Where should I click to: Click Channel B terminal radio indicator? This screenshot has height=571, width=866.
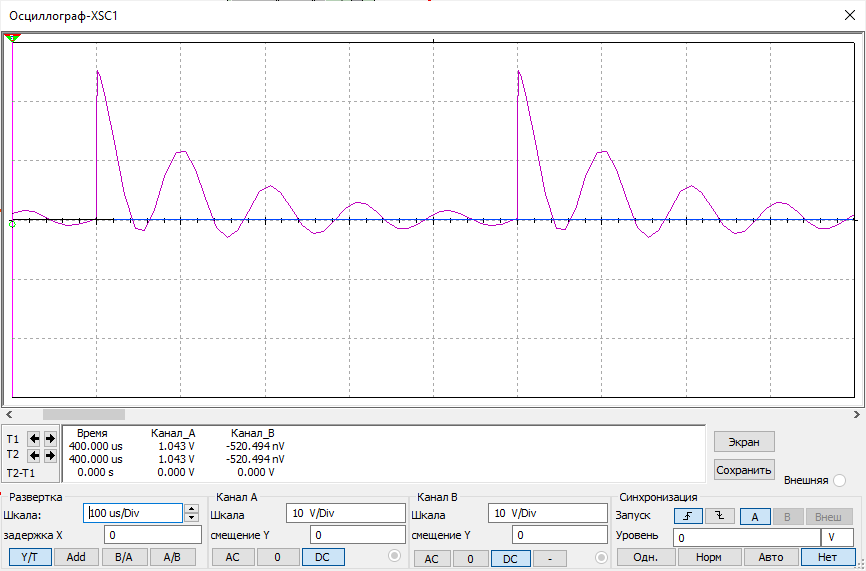pos(600,557)
